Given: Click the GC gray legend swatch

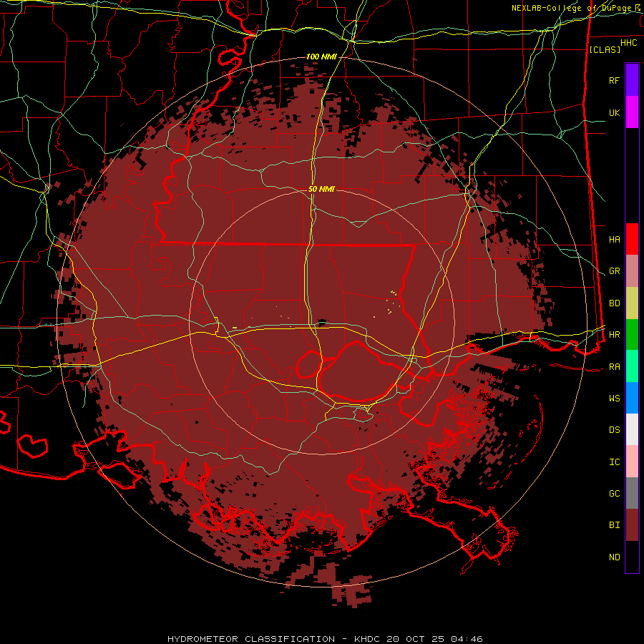Looking at the screenshot, I should [632, 493].
